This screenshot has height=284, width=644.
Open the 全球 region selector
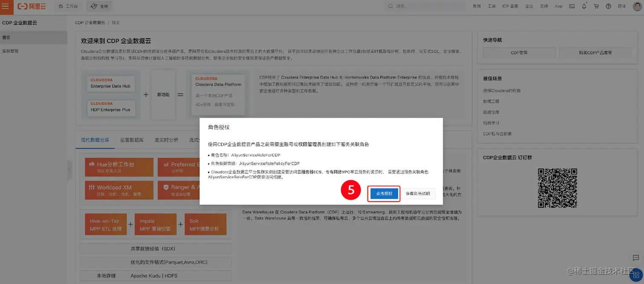tap(100, 6)
